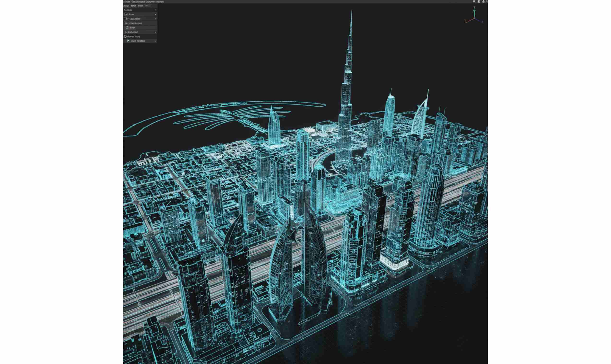This screenshot has height=364, width=611.
Task: Expand the top header row arrow in the left panel
Action: point(155,10)
